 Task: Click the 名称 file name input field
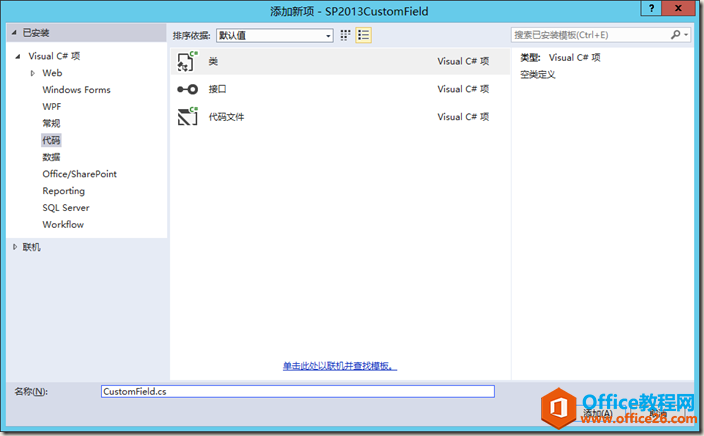[297, 392]
